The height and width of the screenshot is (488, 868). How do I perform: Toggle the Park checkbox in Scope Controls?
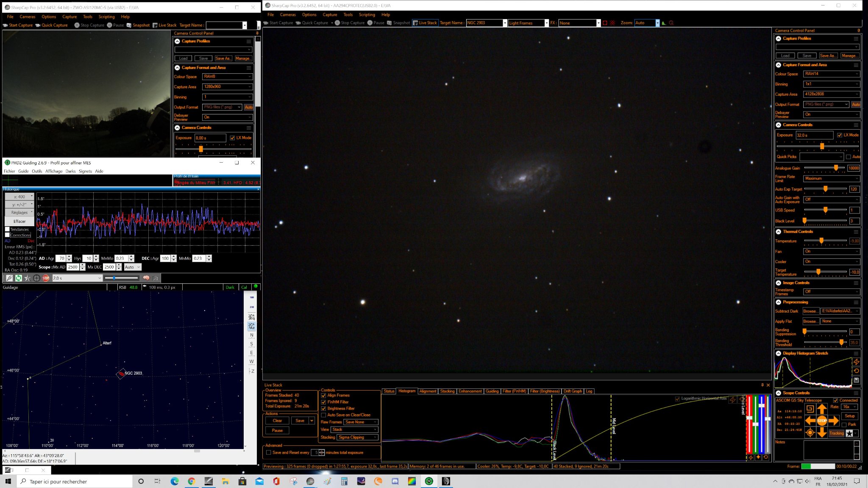click(x=844, y=424)
